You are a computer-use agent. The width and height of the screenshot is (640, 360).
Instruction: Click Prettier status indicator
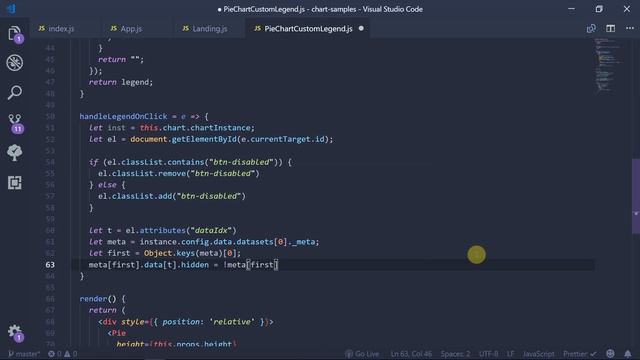[580, 354]
